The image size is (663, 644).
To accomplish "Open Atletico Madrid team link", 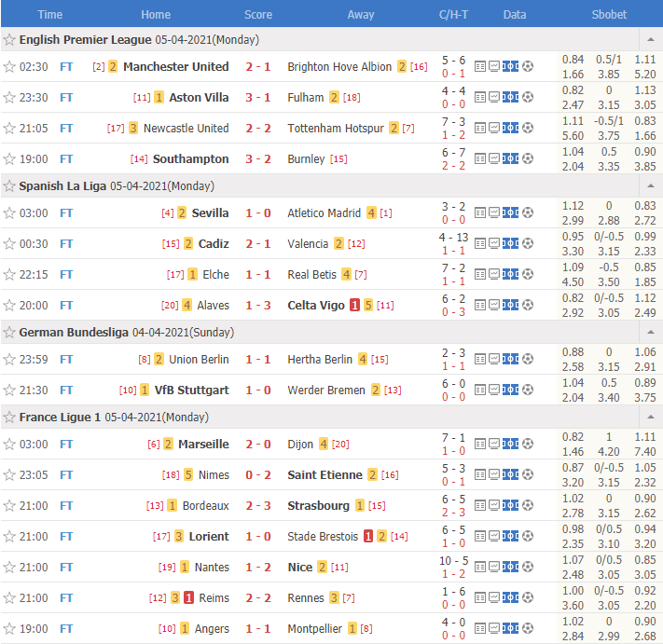I will click(324, 213).
